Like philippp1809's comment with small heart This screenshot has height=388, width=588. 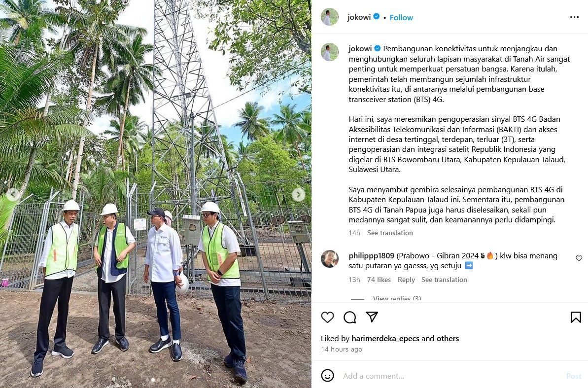[579, 258]
